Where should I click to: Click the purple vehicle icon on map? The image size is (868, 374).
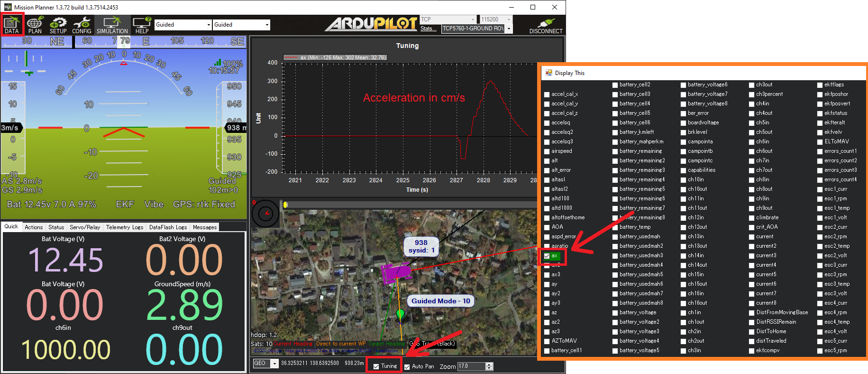(x=396, y=272)
